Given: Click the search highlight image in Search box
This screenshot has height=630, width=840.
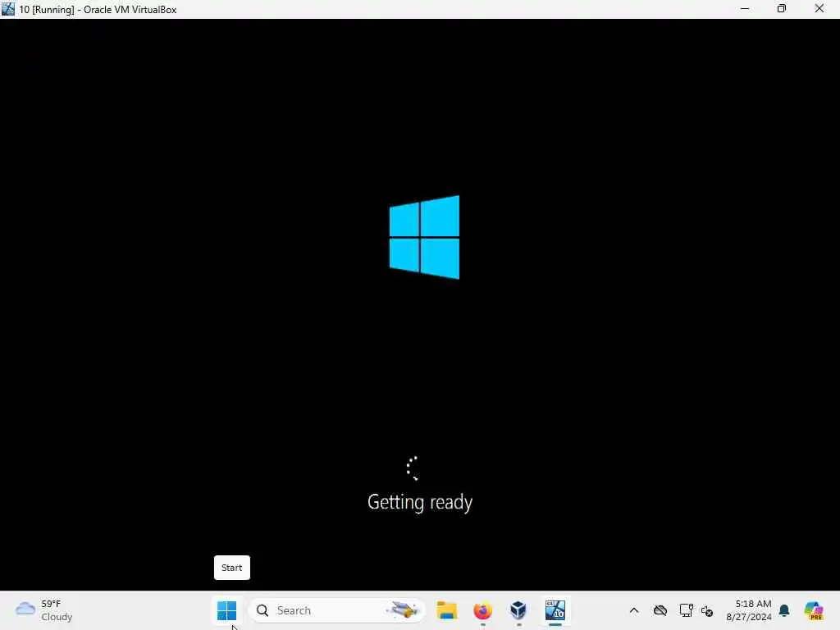Looking at the screenshot, I should click(404, 610).
